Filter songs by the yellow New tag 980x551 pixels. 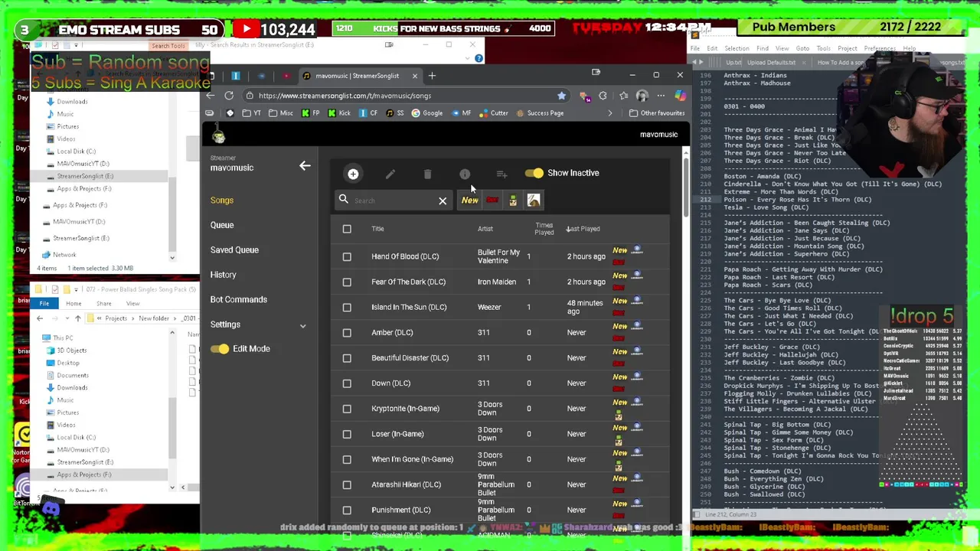coord(470,201)
